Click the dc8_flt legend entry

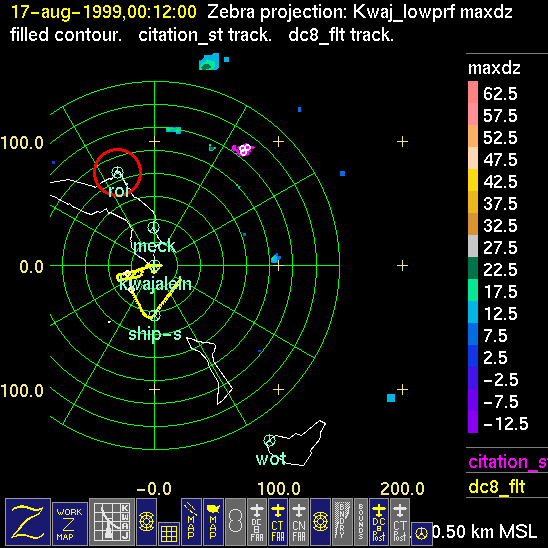pyautogui.click(x=497, y=486)
